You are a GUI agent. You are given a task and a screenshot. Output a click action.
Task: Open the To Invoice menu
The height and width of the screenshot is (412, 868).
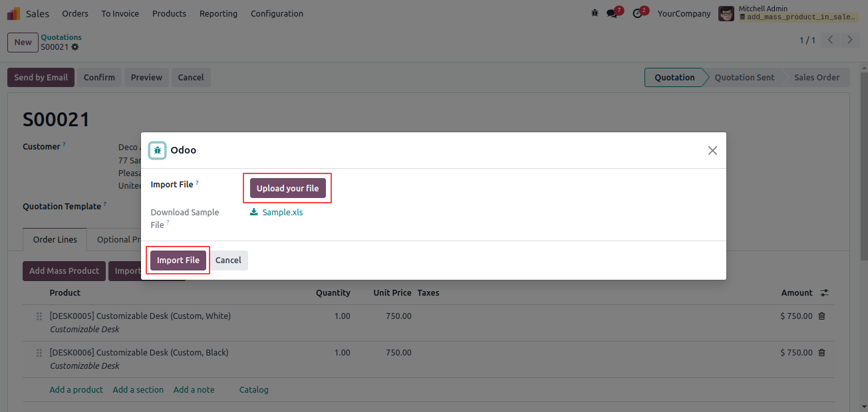point(120,13)
